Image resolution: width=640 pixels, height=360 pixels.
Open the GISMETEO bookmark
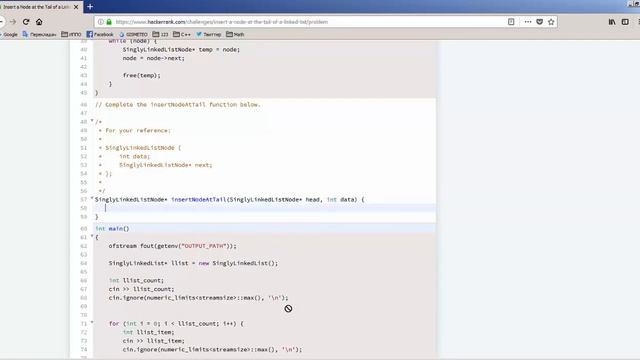click(x=133, y=35)
